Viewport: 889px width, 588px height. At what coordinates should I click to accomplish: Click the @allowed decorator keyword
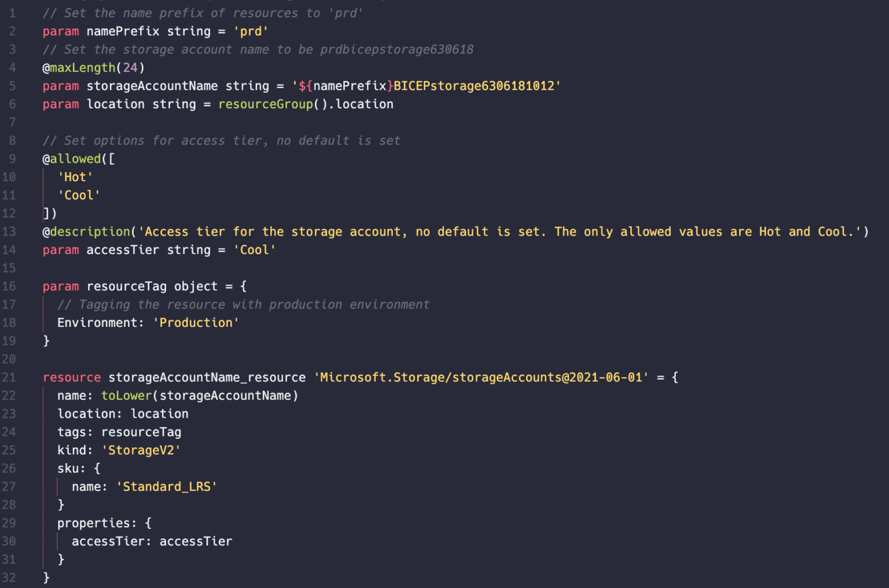[72, 159]
